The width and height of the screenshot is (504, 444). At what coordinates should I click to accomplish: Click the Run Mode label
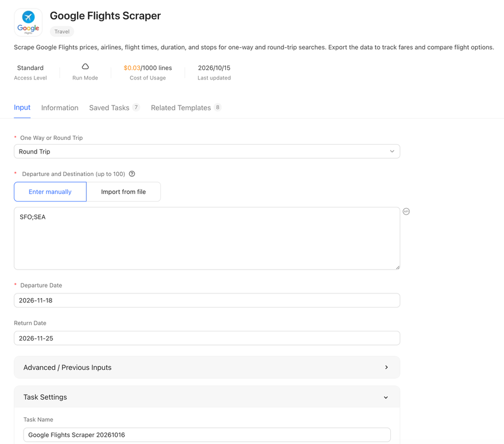pos(85,78)
